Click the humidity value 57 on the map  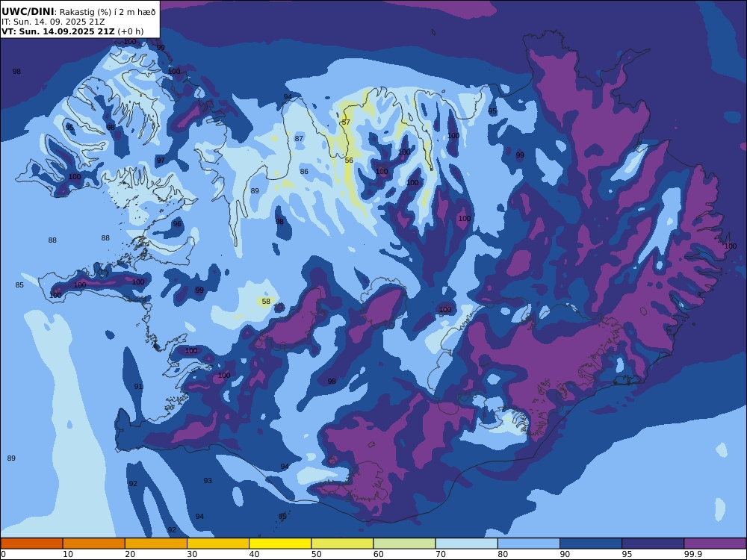pyautogui.click(x=346, y=122)
